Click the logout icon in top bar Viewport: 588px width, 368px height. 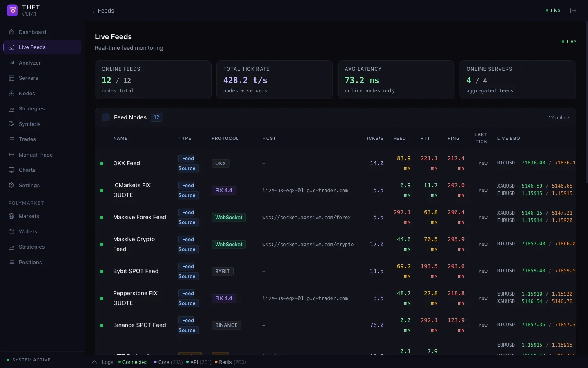pyautogui.click(x=573, y=11)
